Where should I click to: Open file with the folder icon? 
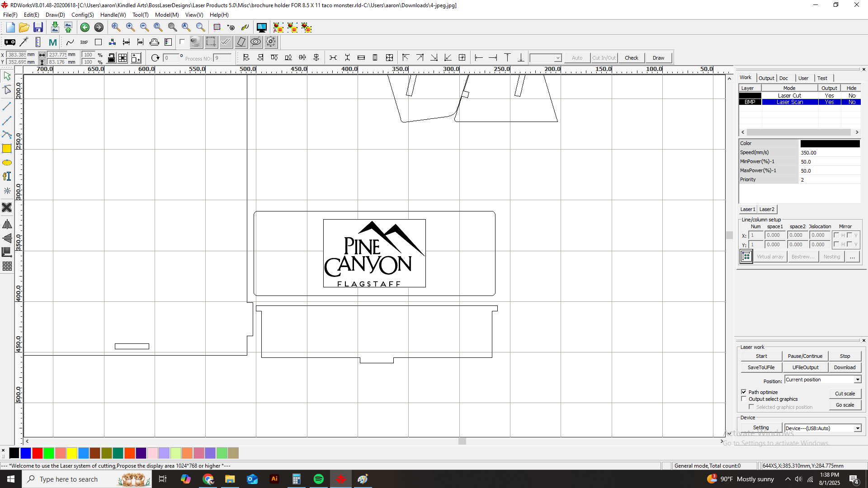pyautogui.click(x=24, y=28)
